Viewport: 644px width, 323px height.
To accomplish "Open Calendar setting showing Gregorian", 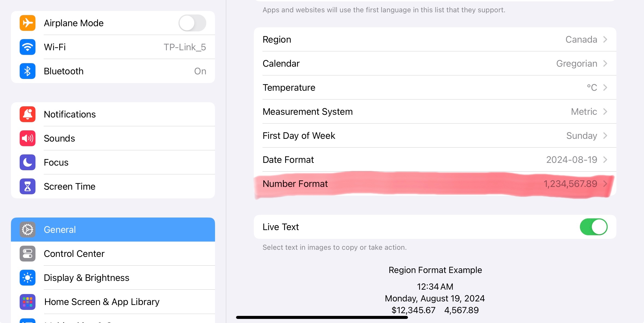I will 435,63.
